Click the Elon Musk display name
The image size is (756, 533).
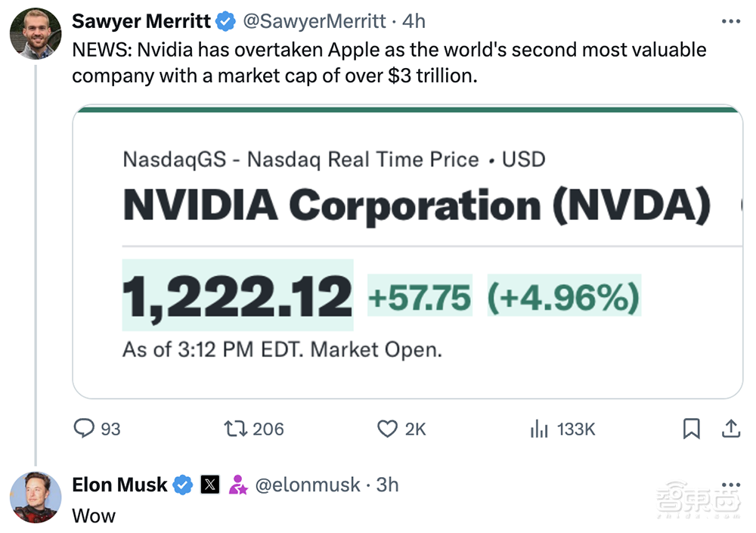pyautogui.click(x=119, y=485)
